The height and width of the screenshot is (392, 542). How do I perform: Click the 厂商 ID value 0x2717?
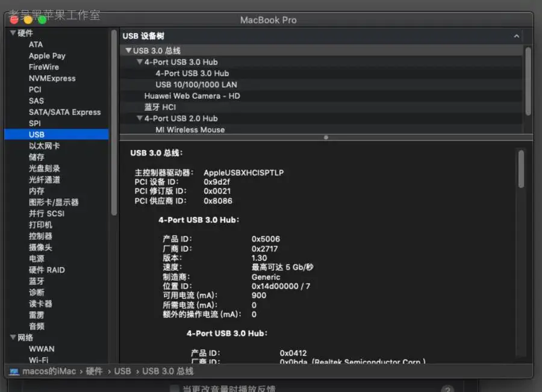click(265, 249)
